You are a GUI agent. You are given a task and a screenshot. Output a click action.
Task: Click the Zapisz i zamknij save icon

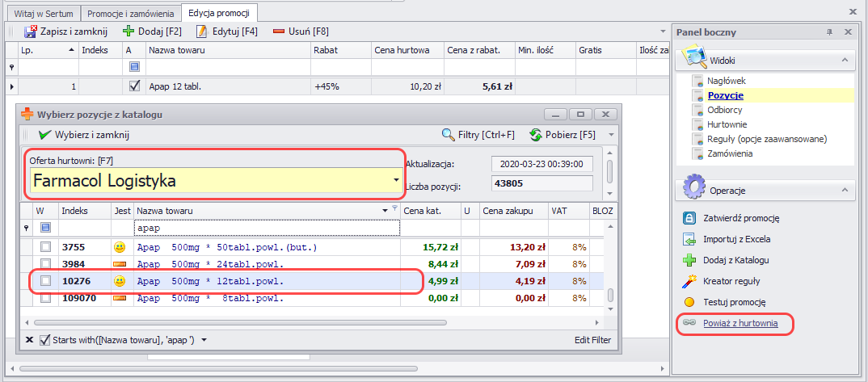coord(31,31)
